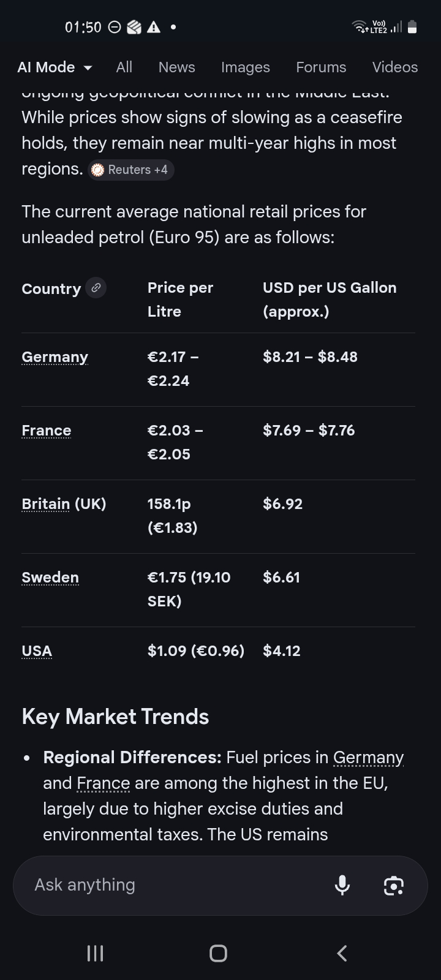Open Google Lens camera search icon
This screenshot has width=441, height=980.
tap(393, 885)
